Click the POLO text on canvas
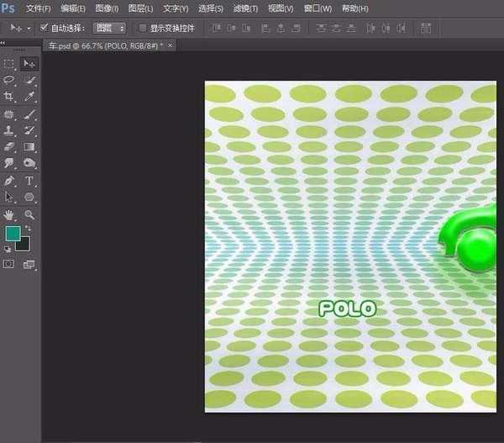 click(x=347, y=309)
